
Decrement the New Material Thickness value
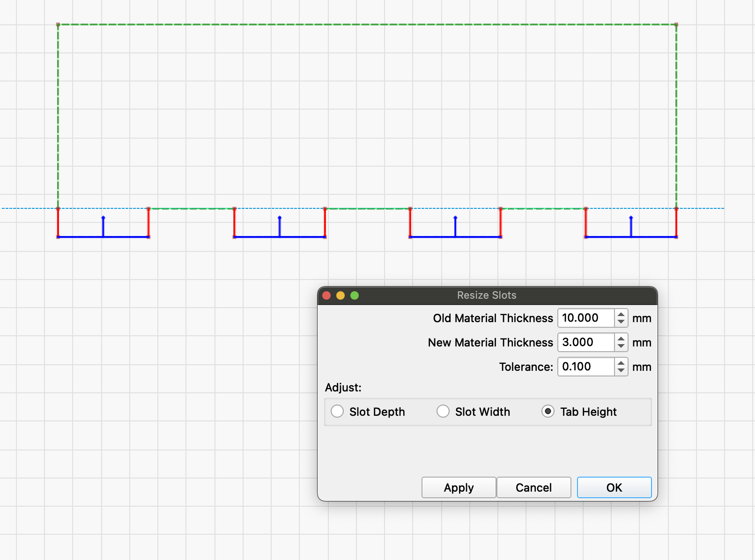[621, 346]
